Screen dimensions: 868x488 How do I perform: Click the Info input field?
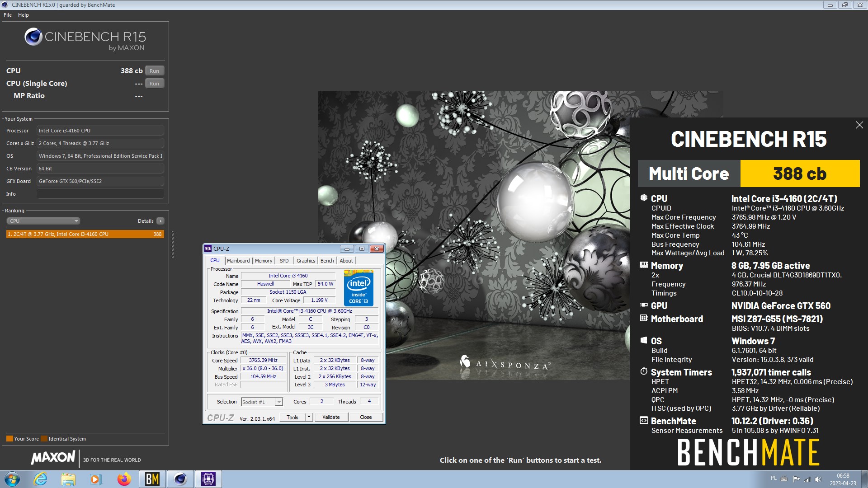[100, 194]
